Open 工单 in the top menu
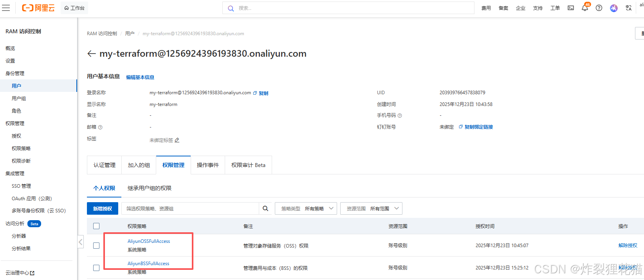 pyautogui.click(x=555, y=8)
